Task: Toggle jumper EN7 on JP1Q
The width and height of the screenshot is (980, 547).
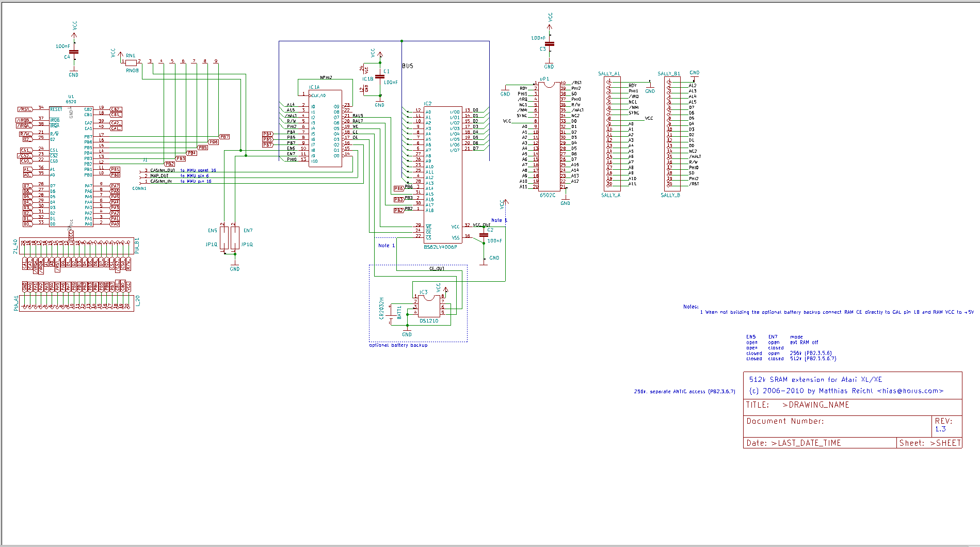Action: tap(235, 237)
